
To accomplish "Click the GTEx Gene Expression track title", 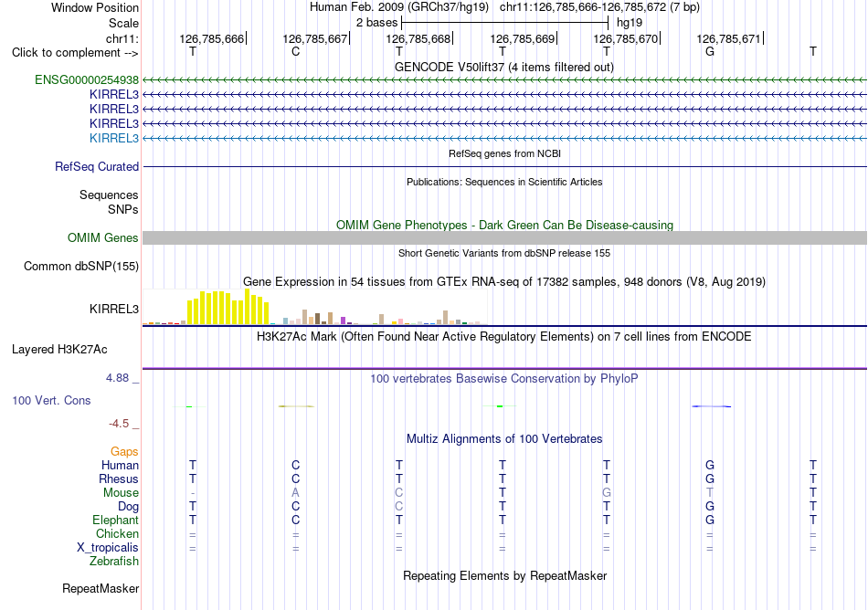I will pos(504,282).
